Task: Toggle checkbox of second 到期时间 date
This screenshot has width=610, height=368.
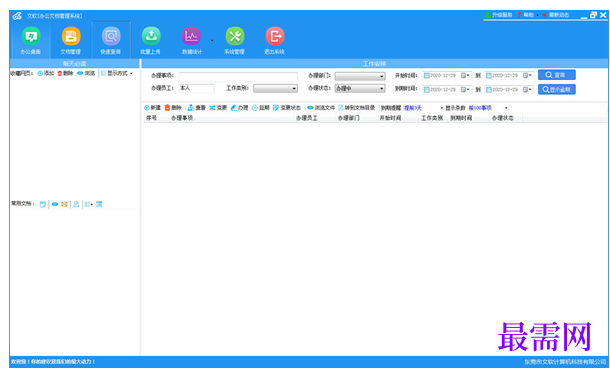Action: point(489,89)
